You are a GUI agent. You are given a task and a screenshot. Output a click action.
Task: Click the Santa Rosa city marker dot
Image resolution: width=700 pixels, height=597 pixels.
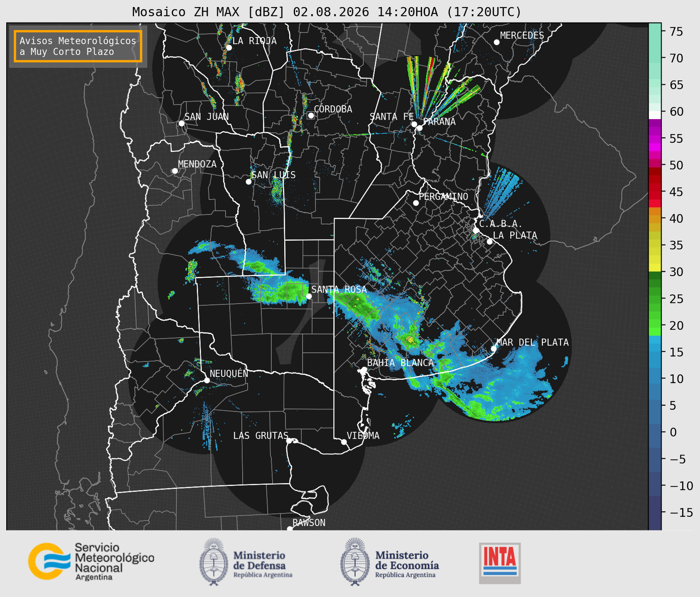click(309, 296)
